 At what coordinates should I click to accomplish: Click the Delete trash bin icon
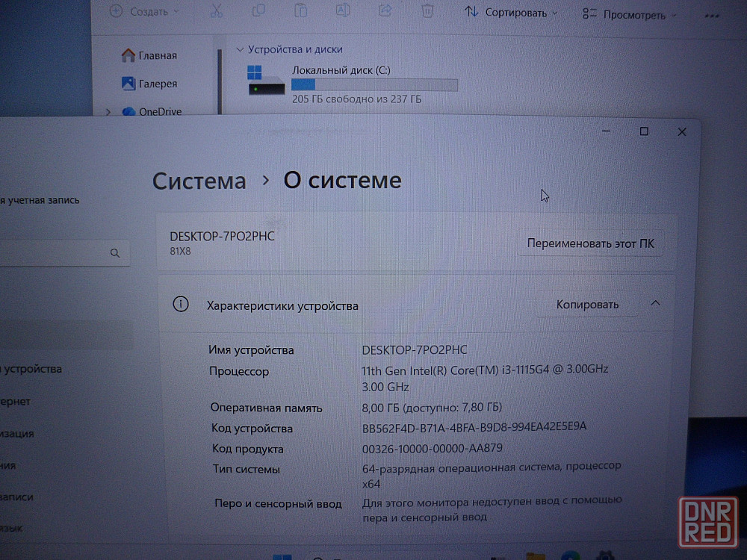point(427,11)
